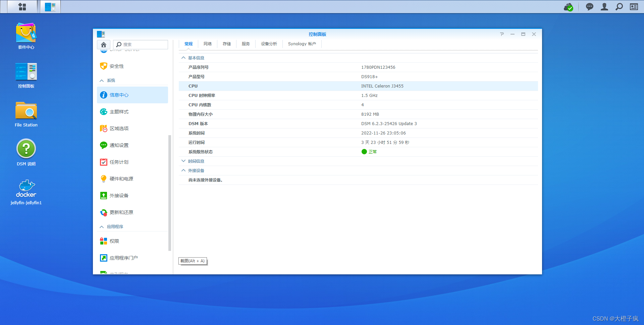Screen dimensions: 644x325
Task: Collapse the 系统 sidebar group
Action: [x=102, y=80]
